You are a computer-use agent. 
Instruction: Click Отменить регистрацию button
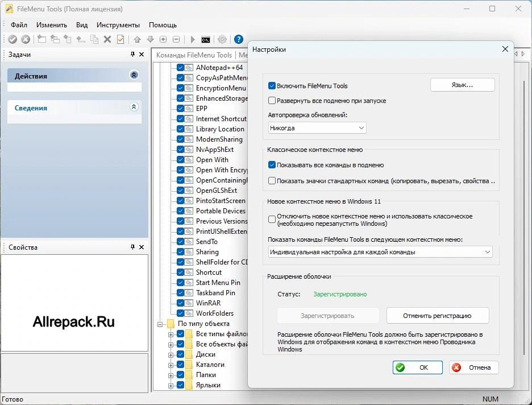tap(437, 316)
